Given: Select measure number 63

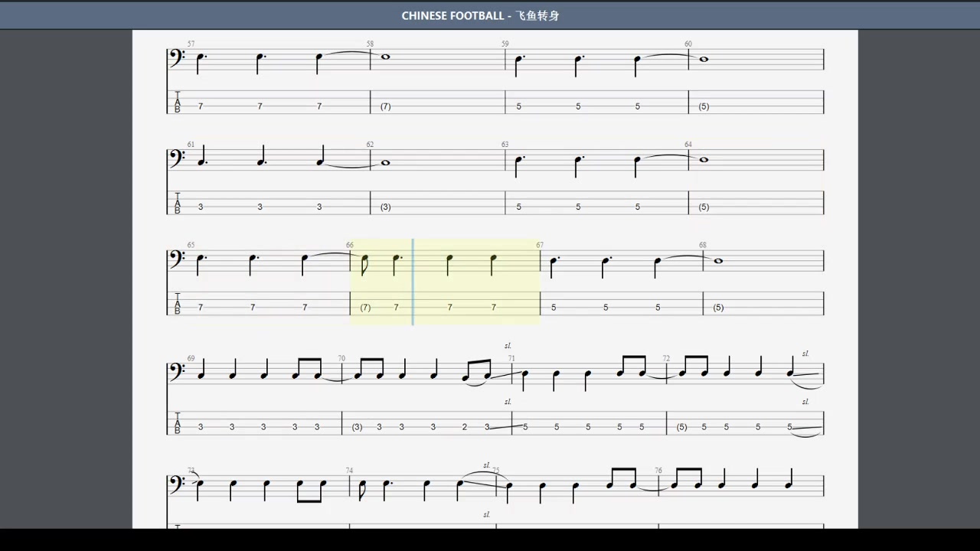Looking at the screenshot, I should coord(505,144).
